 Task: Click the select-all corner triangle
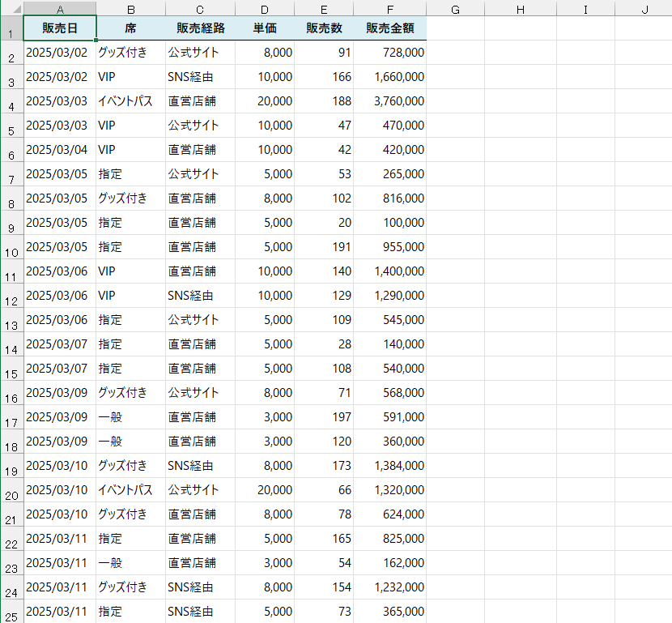pos(16,9)
